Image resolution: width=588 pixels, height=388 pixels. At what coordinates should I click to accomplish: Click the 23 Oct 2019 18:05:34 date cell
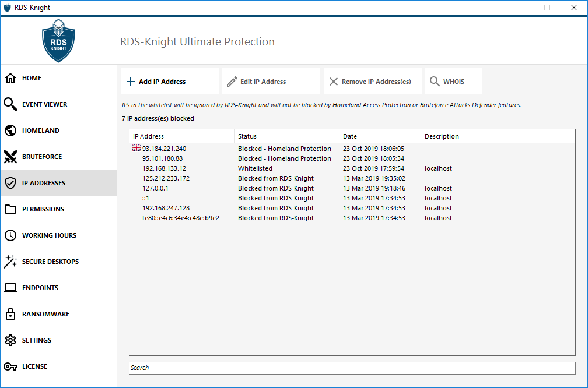pos(373,158)
